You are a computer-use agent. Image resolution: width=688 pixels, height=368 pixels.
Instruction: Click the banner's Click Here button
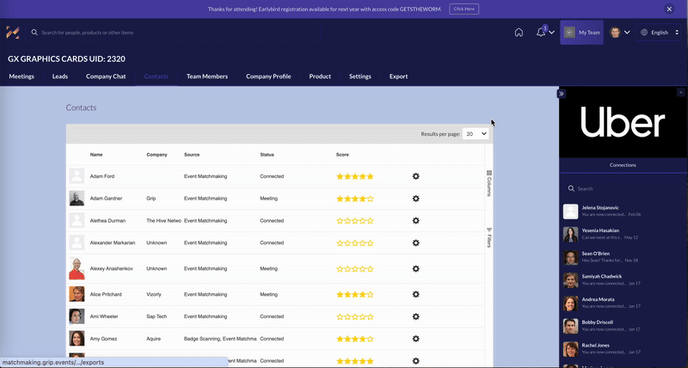point(464,9)
